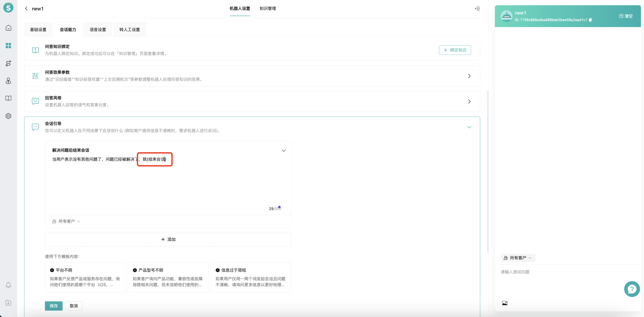Open the settings gear icon in sidebar
The width and height of the screenshot is (644, 317).
coord(8,116)
